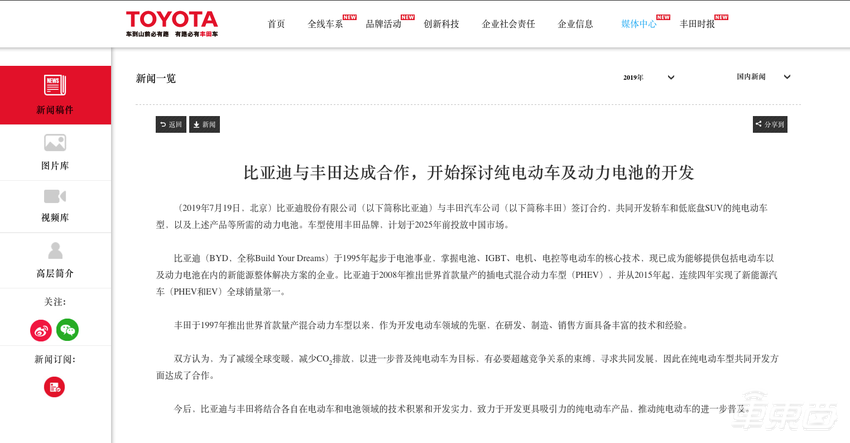Open the 企业社会责任 menu
This screenshot has width=850, height=443.
click(x=508, y=24)
